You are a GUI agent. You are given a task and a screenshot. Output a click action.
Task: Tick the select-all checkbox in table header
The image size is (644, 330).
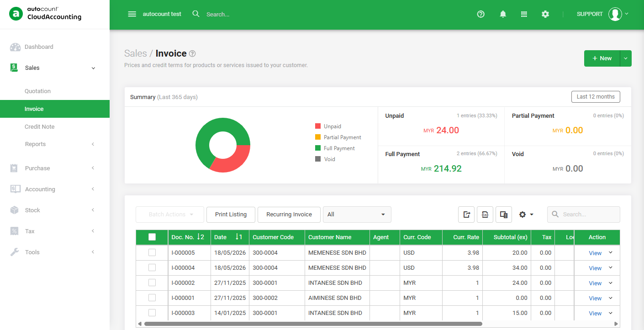[x=152, y=237]
